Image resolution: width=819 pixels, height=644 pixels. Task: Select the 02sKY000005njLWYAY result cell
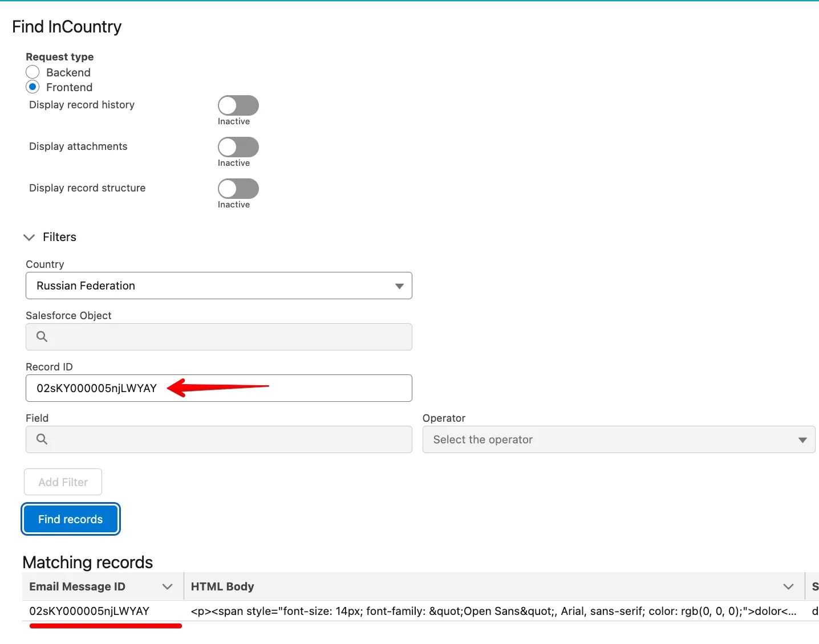pyautogui.click(x=90, y=611)
